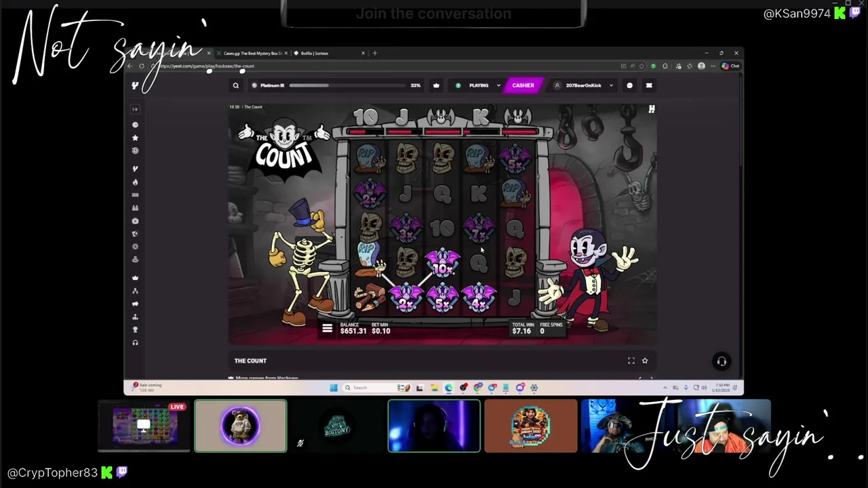Click the megaphone promotions sidebar icon
Screen dimensions: 868x488
pyautogui.click(x=135, y=304)
